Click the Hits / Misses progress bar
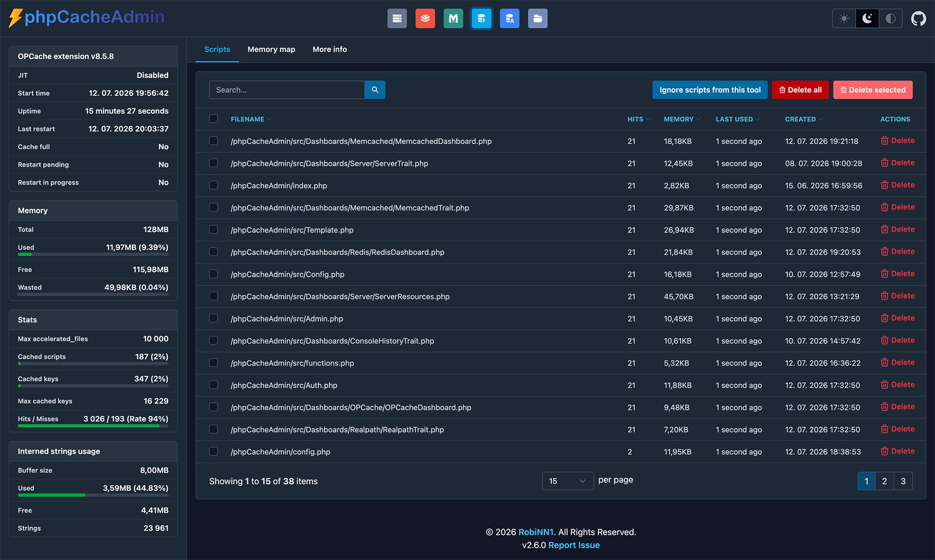 pyautogui.click(x=93, y=426)
